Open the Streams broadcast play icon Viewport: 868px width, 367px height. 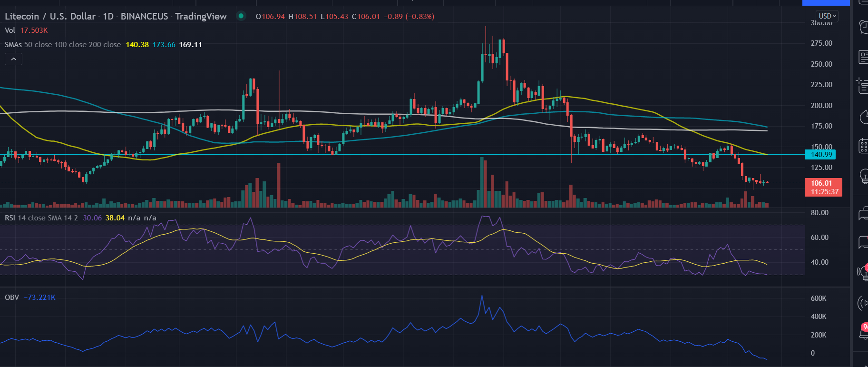click(863, 303)
